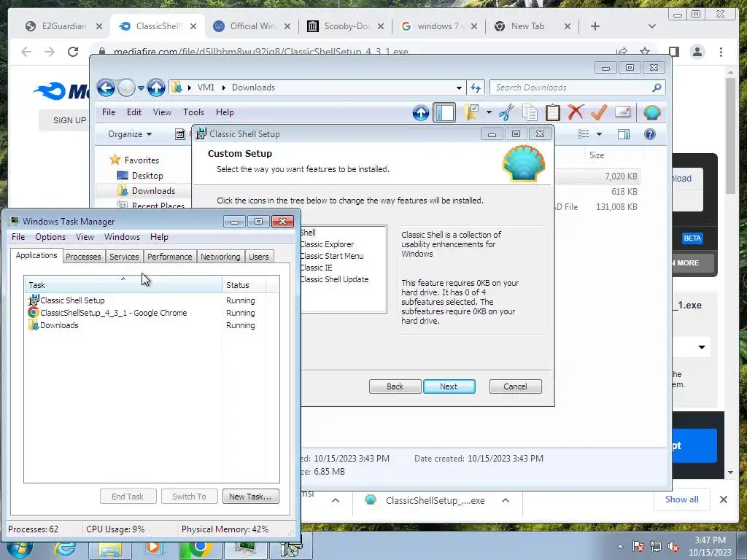Open Task Manager Options menu
The image size is (747, 560).
50,237
